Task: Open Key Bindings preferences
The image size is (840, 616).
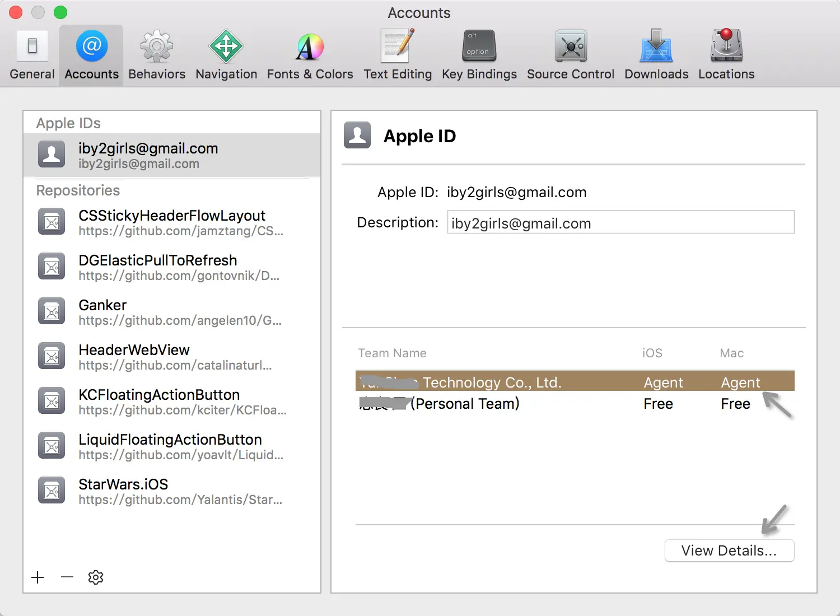Action: point(479,55)
